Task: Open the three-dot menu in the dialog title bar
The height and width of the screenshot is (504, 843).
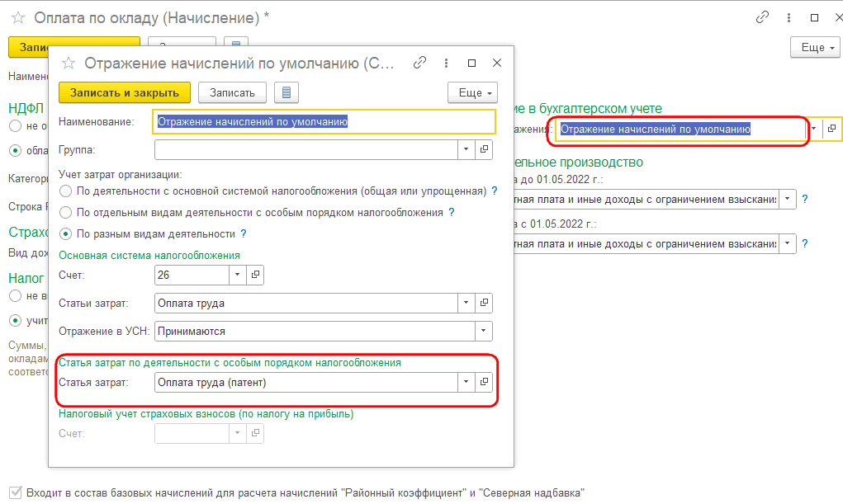Action: click(446, 63)
